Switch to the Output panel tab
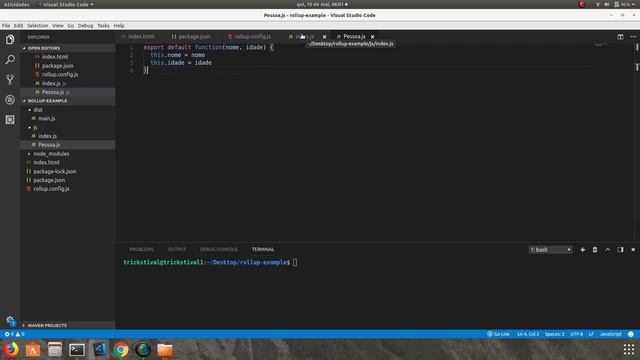The width and height of the screenshot is (640, 360). click(177, 249)
